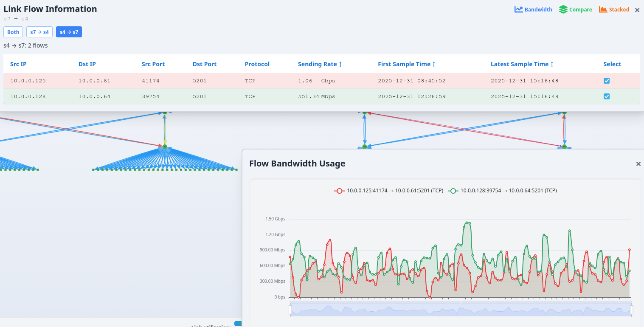
Task: Open the s7 → s4 flow filter
Action: pos(39,31)
